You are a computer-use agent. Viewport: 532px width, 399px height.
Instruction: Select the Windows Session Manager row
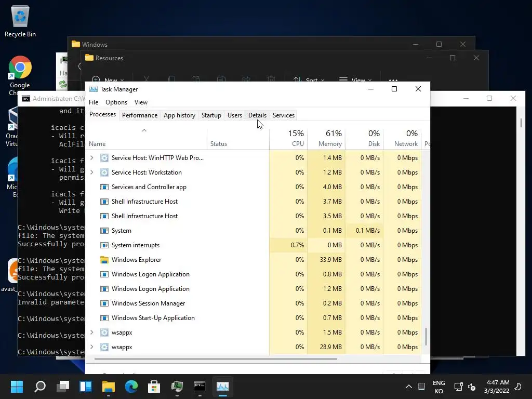pyautogui.click(x=254, y=303)
